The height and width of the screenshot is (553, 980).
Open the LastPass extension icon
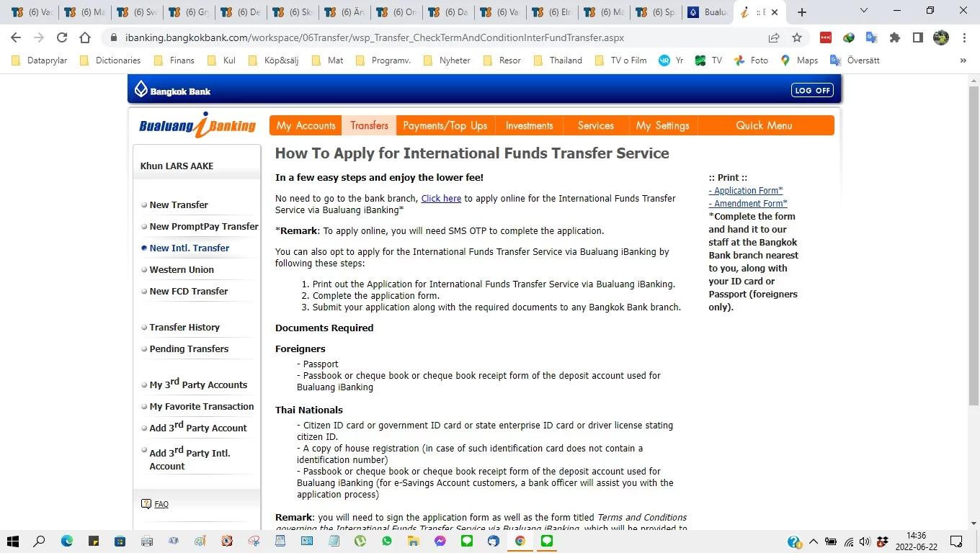tap(825, 37)
